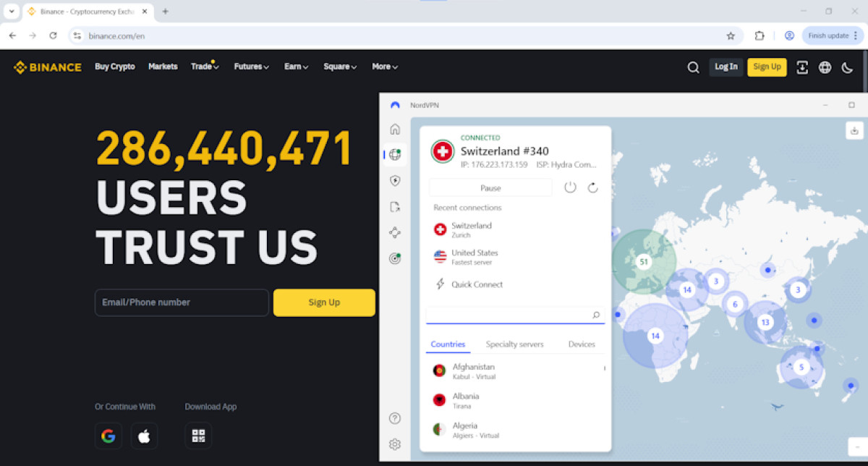The height and width of the screenshot is (466, 868).
Task: Click Sign Up button in header
Action: [767, 67]
